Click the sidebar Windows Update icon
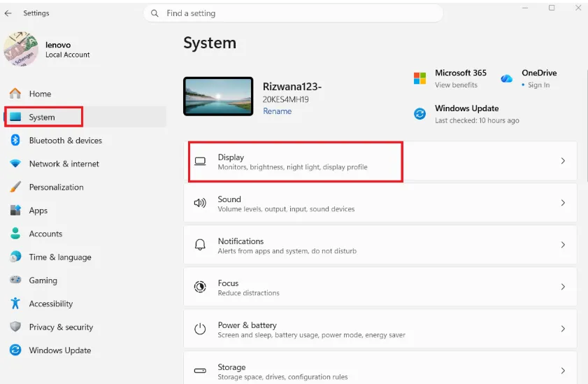 click(x=15, y=350)
